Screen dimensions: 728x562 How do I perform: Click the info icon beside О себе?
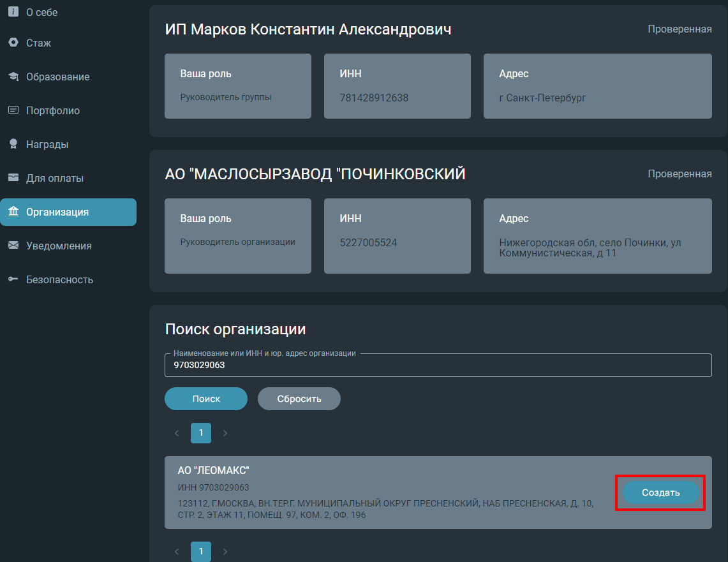tap(13, 11)
